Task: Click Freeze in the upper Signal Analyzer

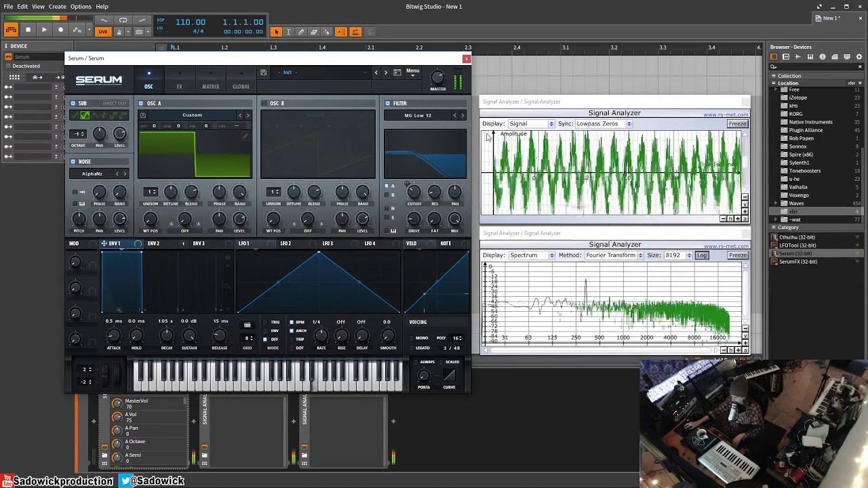Action: pos(737,124)
